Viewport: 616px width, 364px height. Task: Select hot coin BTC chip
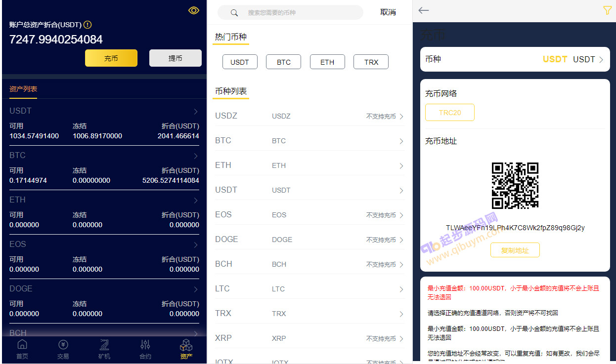(x=284, y=62)
